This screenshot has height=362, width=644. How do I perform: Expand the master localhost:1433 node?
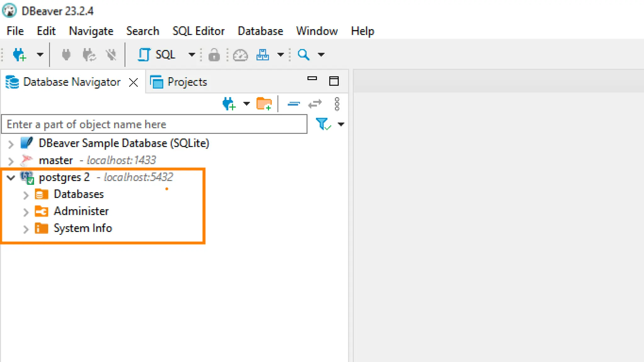(x=11, y=161)
